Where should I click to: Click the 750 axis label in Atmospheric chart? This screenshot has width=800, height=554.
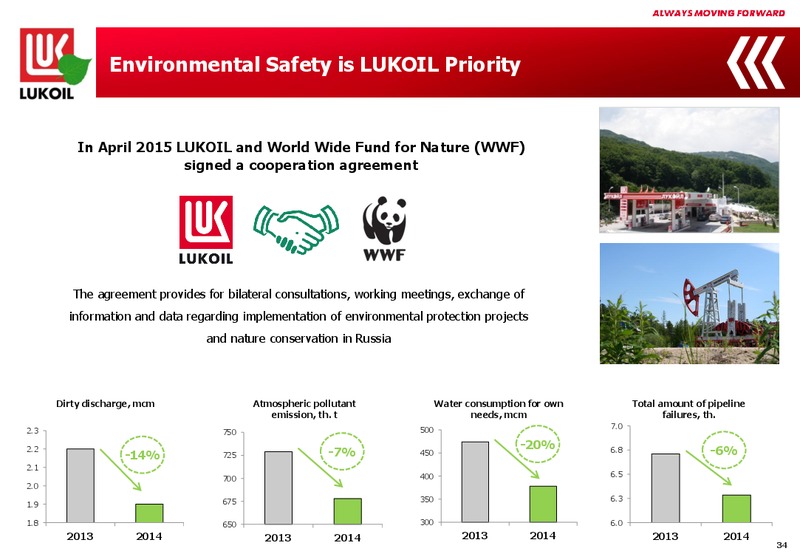click(x=229, y=433)
